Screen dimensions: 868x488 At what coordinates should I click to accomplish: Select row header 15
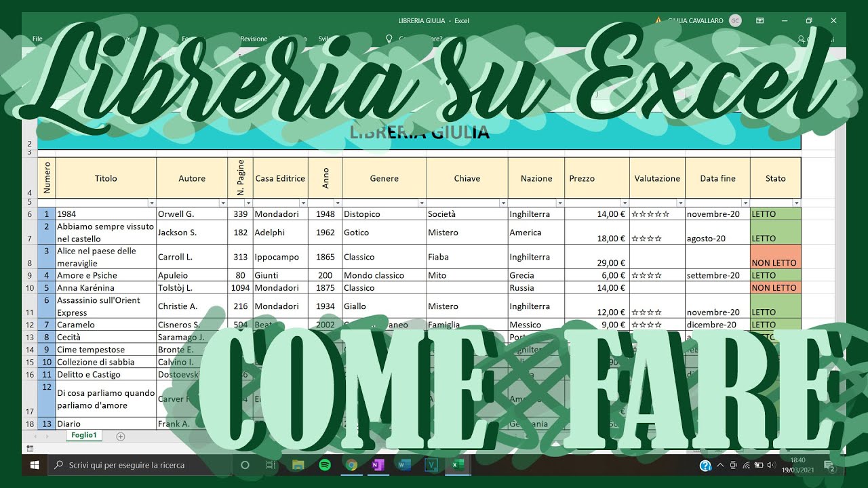point(29,362)
